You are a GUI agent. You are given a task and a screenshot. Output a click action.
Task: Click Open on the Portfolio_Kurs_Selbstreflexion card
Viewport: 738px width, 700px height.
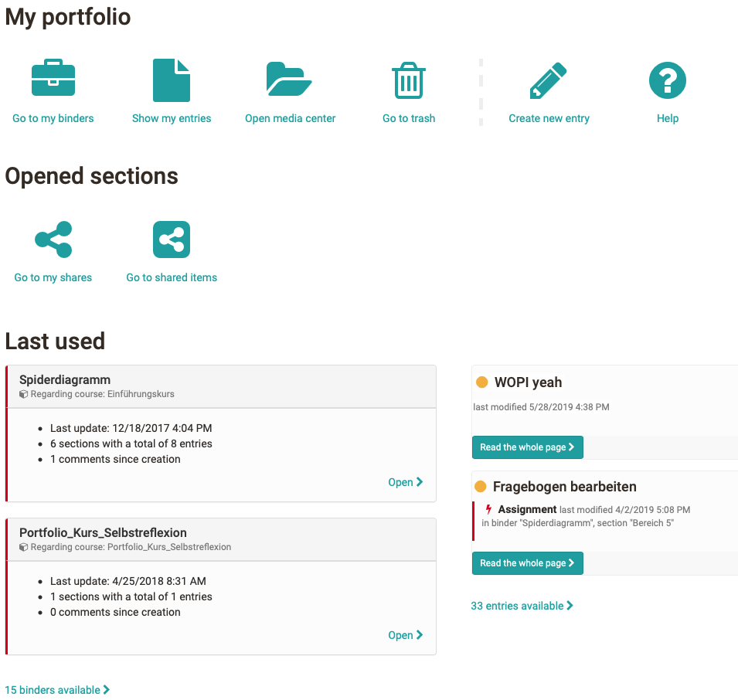[x=400, y=634]
